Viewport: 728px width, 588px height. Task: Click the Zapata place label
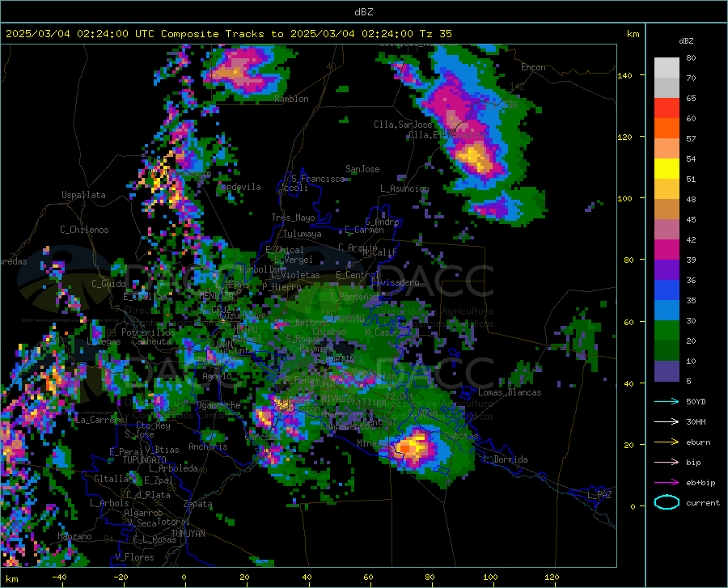point(198,504)
